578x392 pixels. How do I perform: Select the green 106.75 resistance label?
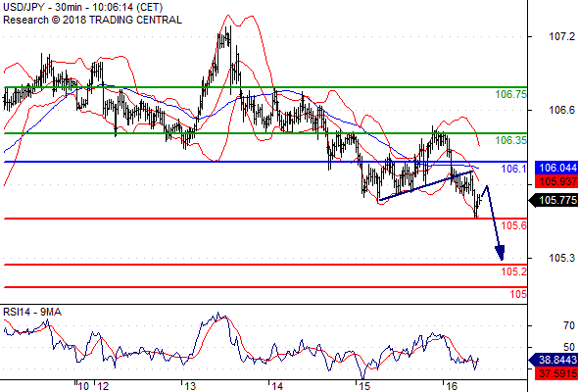pyautogui.click(x=510, y=94)
